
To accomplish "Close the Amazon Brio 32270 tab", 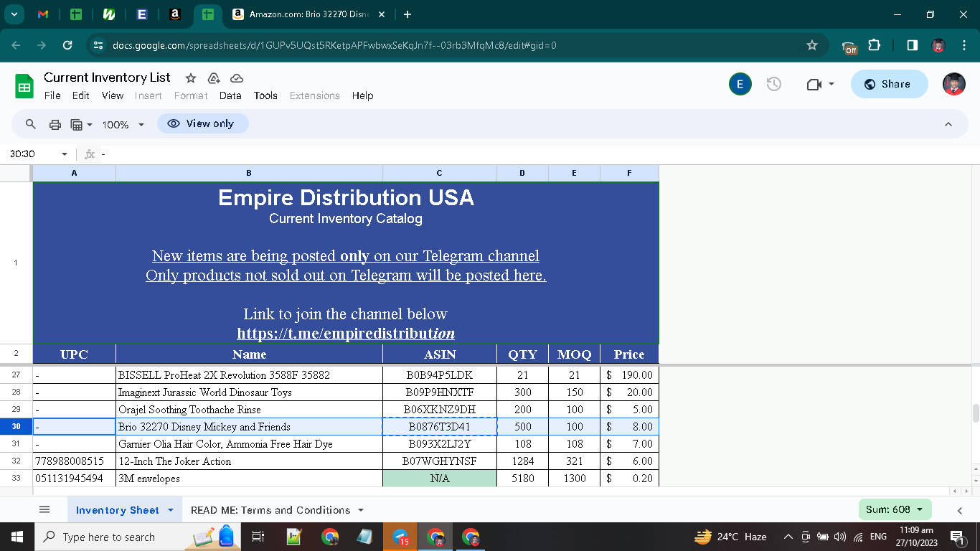I will click(381, 14).
